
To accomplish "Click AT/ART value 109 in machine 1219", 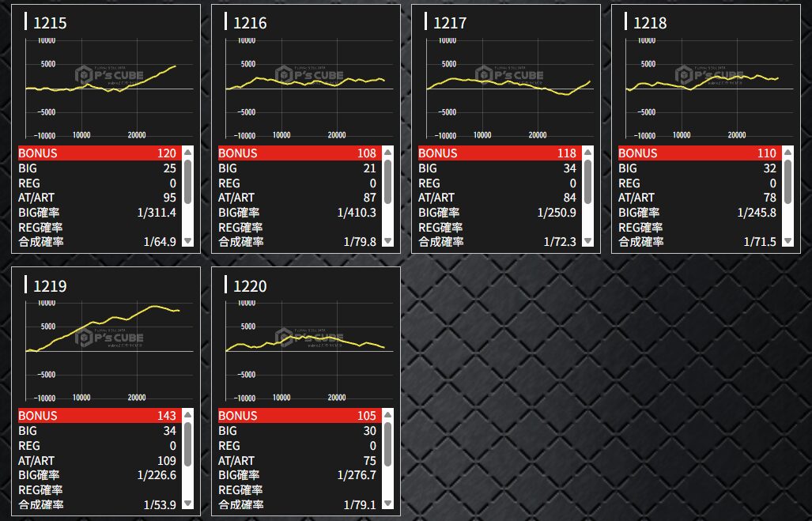I will [x=167, y=460].
